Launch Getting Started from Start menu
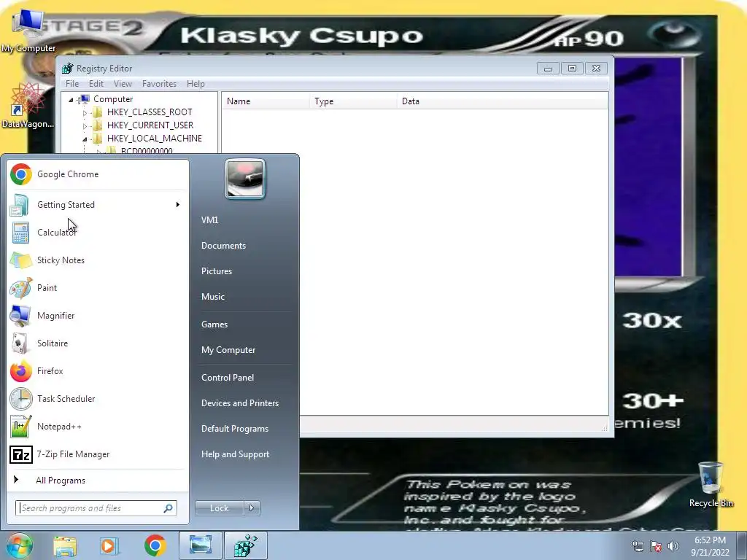 (x=98, y=205)
